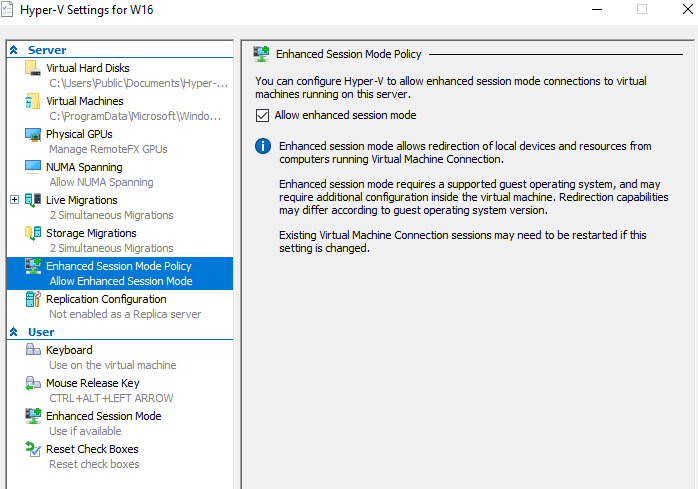Click the blue information icon
Viewport: 698px width, 489px height.
(x=263, y=147)
